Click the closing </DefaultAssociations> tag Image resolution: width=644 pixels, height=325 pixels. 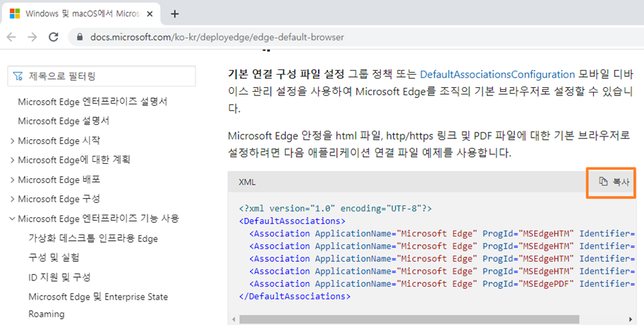tap(295, 296)
